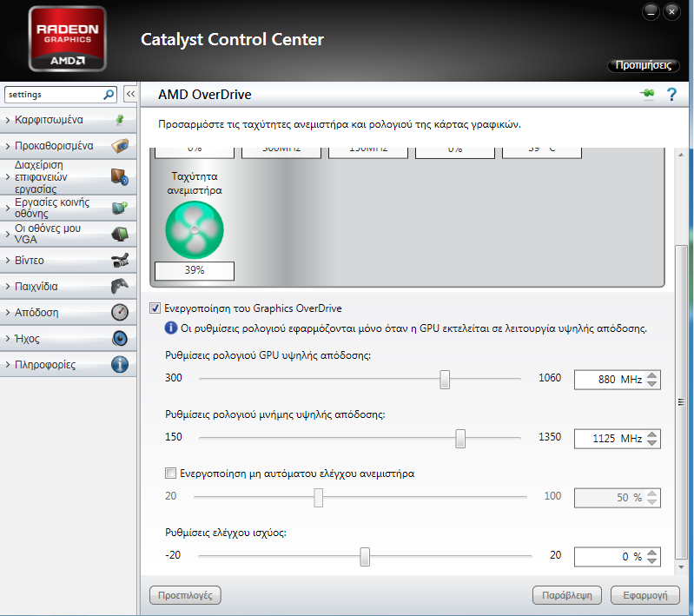Click the Ταχύτητα ανεμιστήρα label
Image resolution: width=694 pixels, height=616 pixels.
[x=195, y=183]
